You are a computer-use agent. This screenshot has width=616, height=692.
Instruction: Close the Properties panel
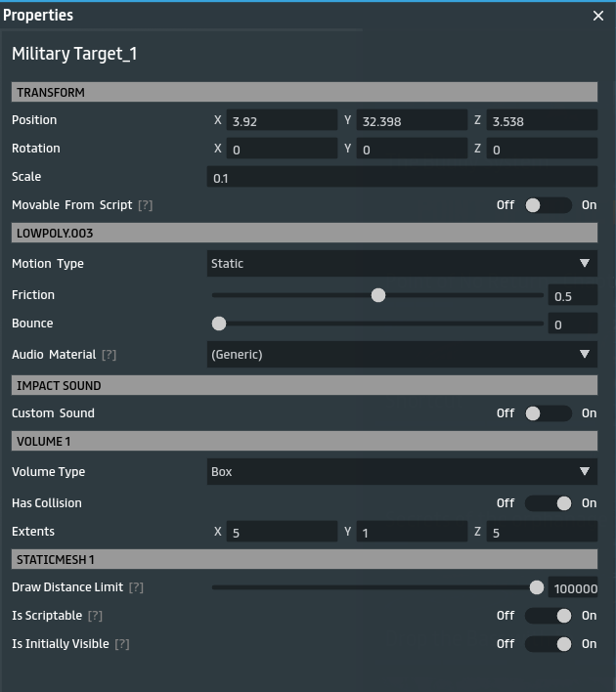coord(598,16)
